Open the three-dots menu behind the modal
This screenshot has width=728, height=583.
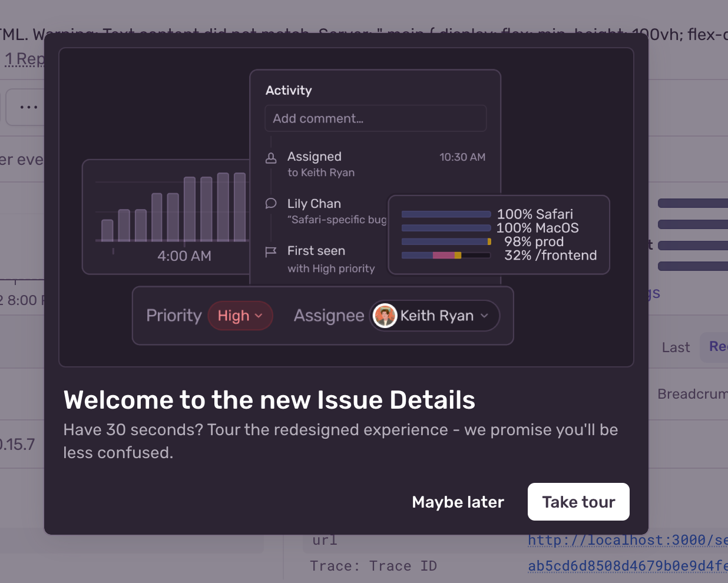tap(25, 107)
